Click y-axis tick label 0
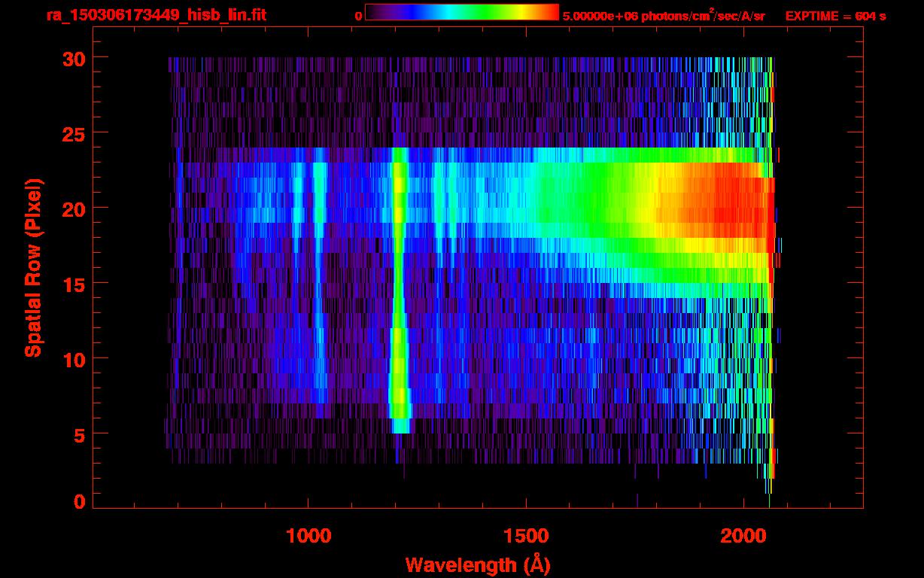This screenshot has height=578, width=924. 78,501
